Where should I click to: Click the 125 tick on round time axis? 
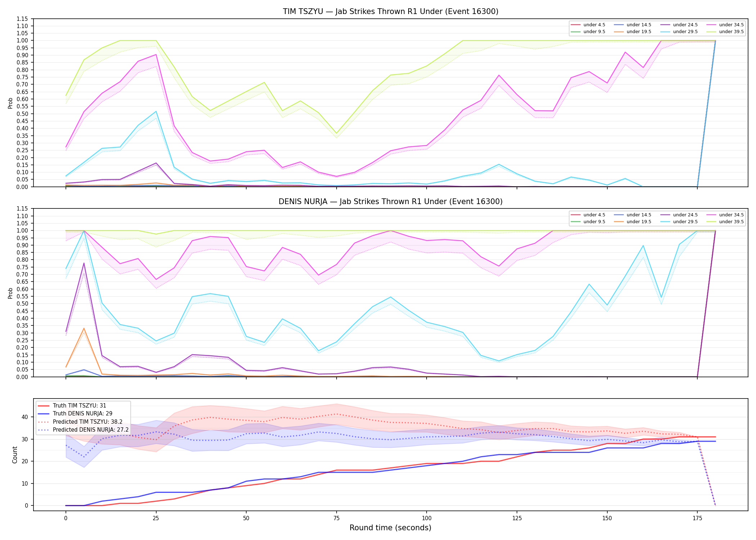tap(517, 518)
